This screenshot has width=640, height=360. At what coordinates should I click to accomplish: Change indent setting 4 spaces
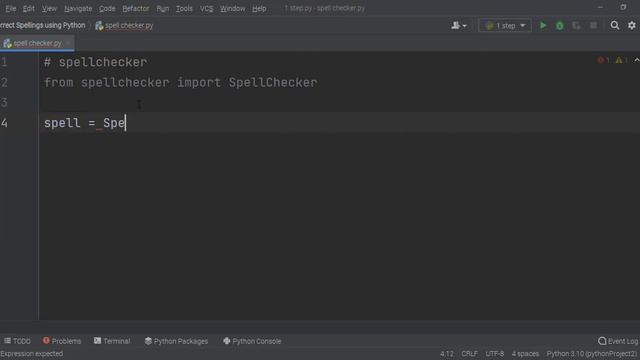(525, 353)
